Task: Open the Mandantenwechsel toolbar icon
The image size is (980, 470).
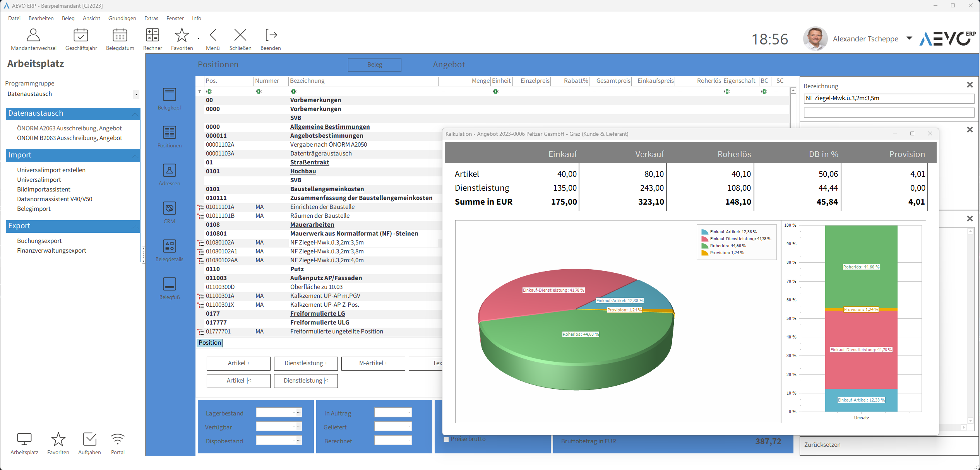Action: [x=33, y=35]
